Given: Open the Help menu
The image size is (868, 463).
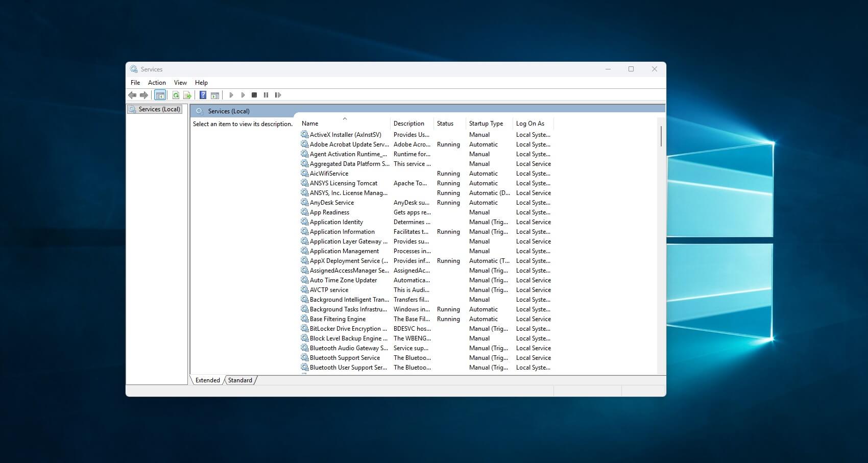Looking at the screenshot, I should [x=201, y=83].
